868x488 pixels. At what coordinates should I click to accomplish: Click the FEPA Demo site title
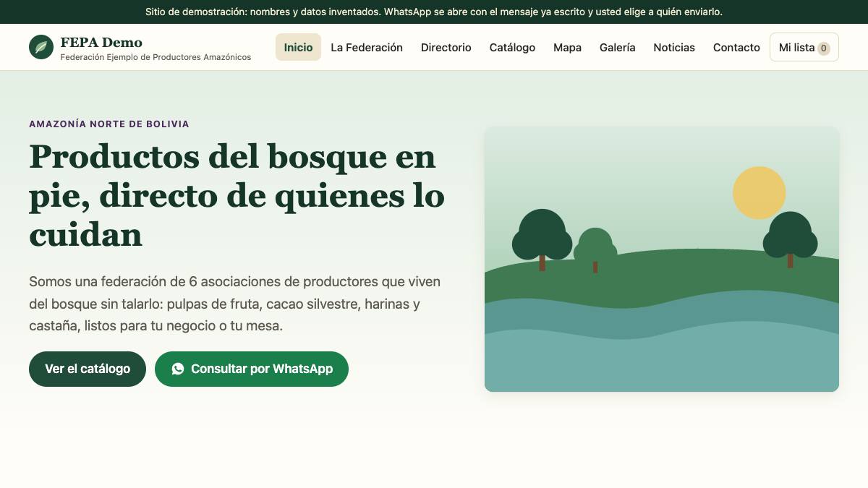pos(101,42)
